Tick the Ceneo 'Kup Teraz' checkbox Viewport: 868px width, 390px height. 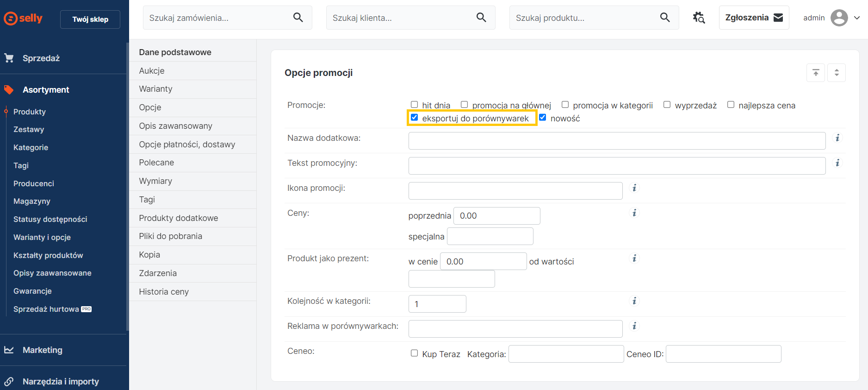point(415,353)
